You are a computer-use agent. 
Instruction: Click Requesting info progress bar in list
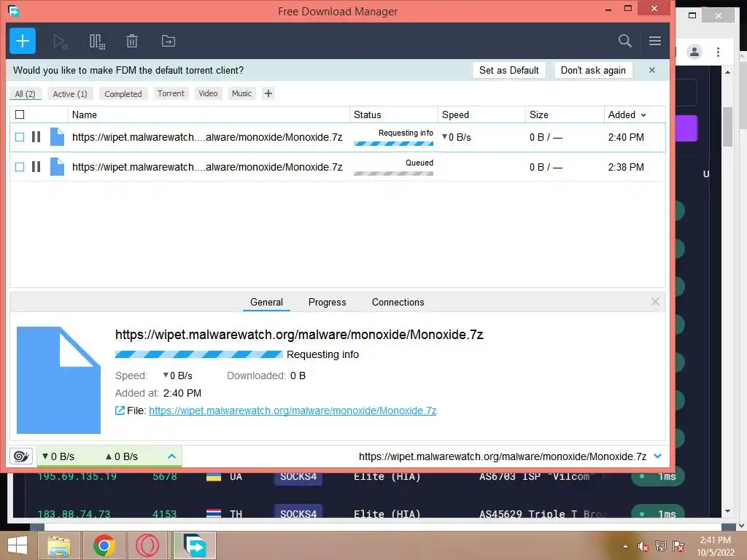click(x=393, y=144)
